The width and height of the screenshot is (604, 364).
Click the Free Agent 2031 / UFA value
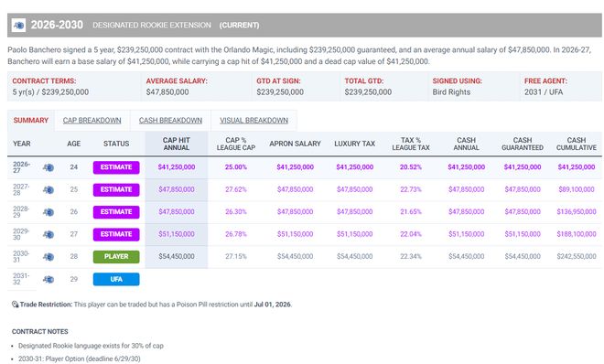point(544,92)
